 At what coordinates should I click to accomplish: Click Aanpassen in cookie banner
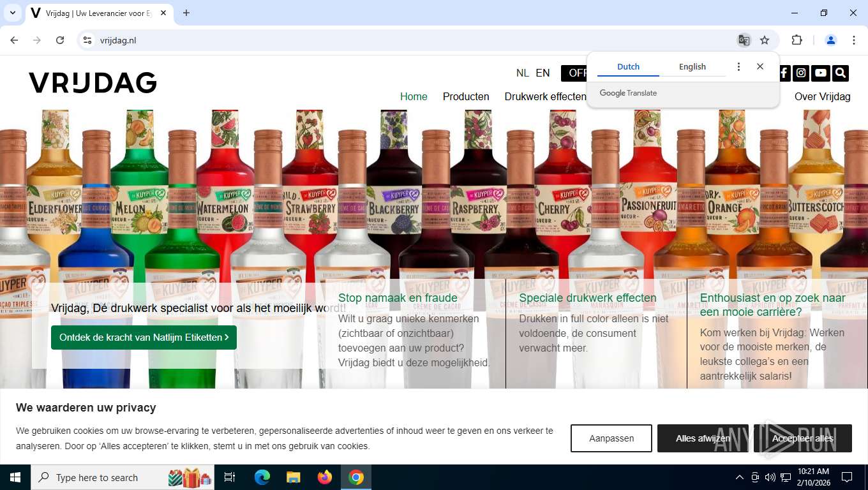611,438
